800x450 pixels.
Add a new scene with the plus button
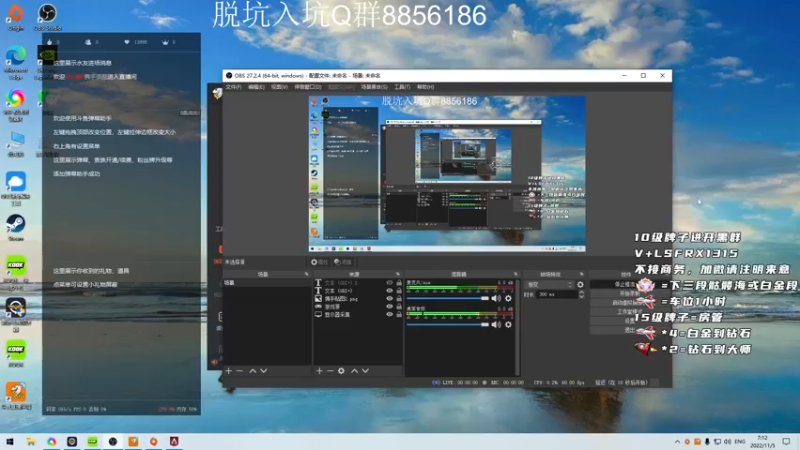[x=229, y=371]
